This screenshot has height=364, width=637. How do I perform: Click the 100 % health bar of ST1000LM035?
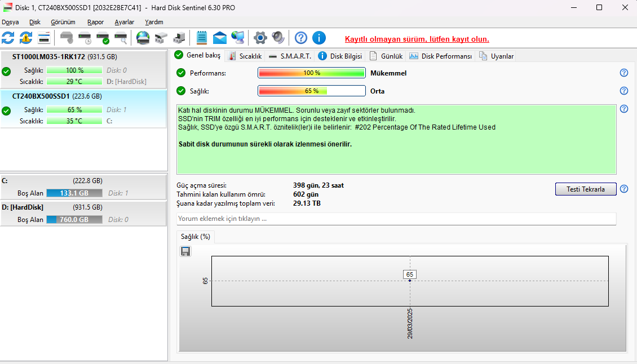tap(74, 70)
